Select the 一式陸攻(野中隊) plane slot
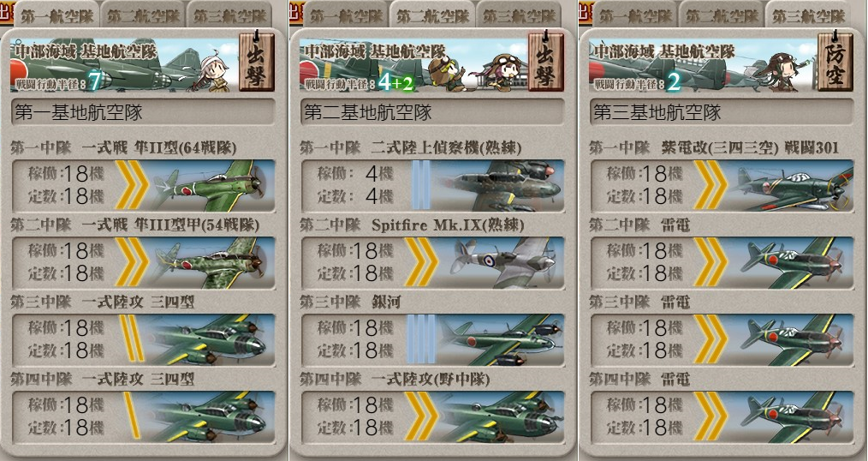This screenshot has height=461, width=868. click(x=433, y=416)
